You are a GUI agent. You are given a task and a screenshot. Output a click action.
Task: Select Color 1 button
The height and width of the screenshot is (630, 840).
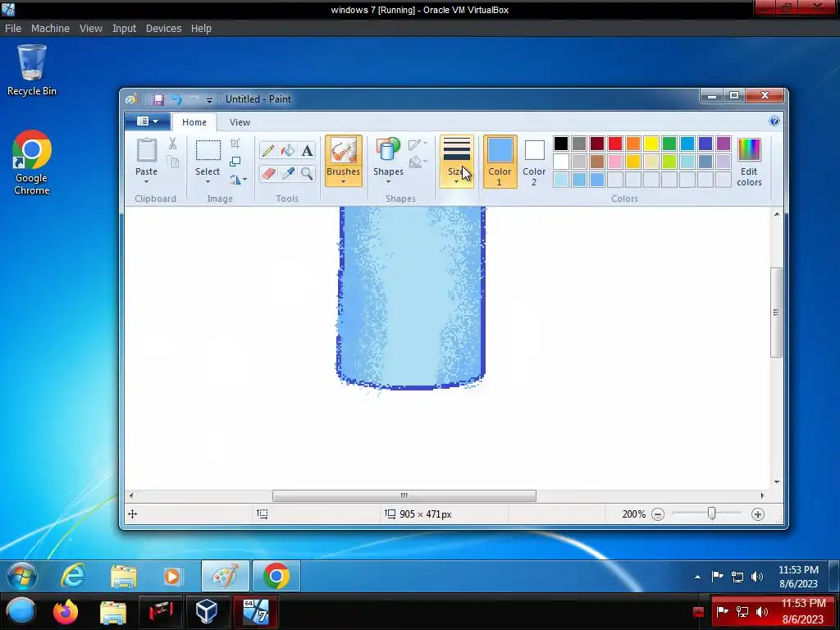pyautogui.click(x=500, y=161)
